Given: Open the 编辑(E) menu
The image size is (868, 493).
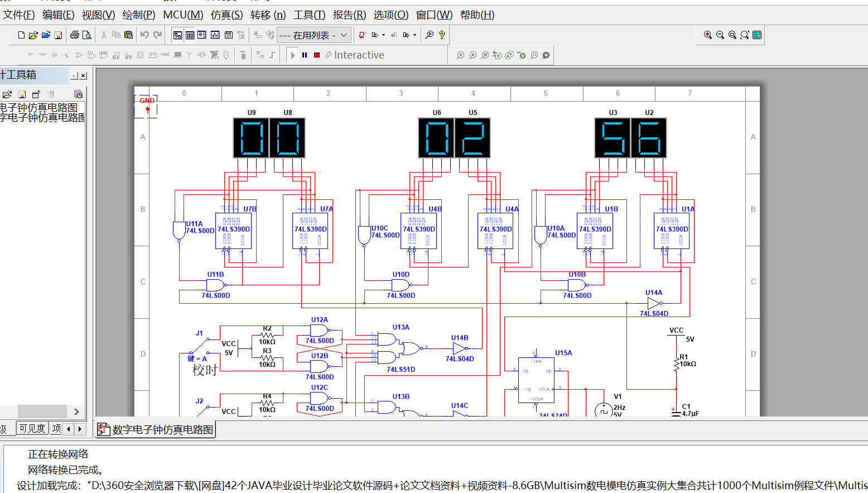Looking at the screenshot, I should click(59, 15).
